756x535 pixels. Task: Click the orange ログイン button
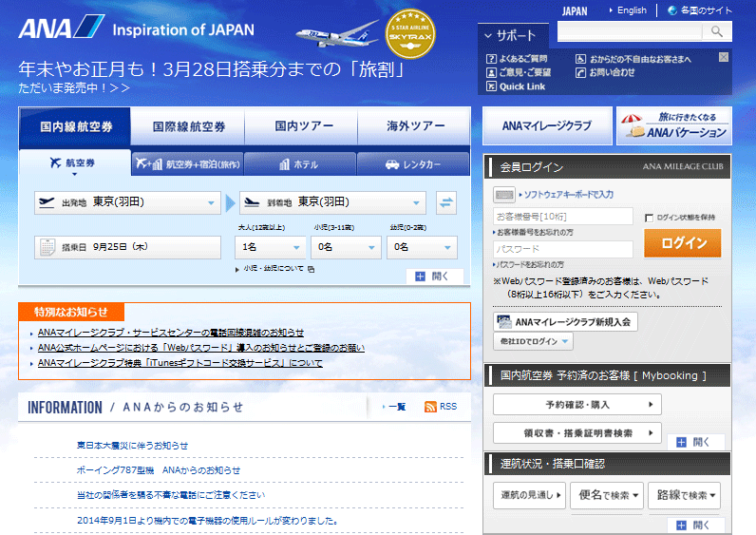tap(683, 242)
